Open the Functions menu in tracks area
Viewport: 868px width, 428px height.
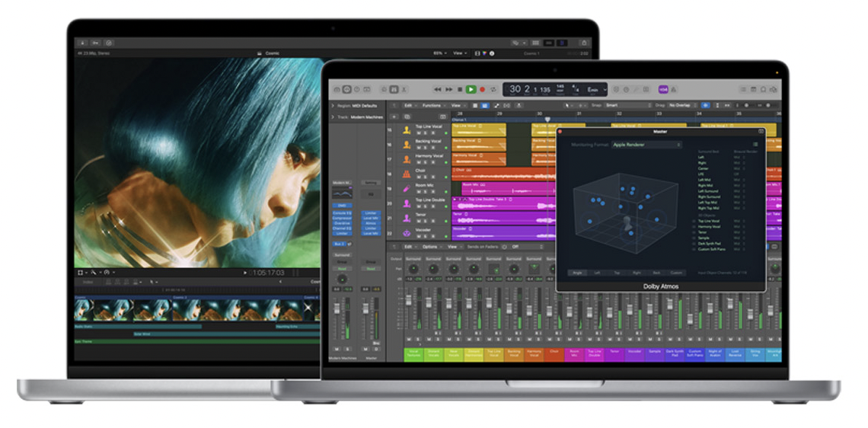(433, 105)
